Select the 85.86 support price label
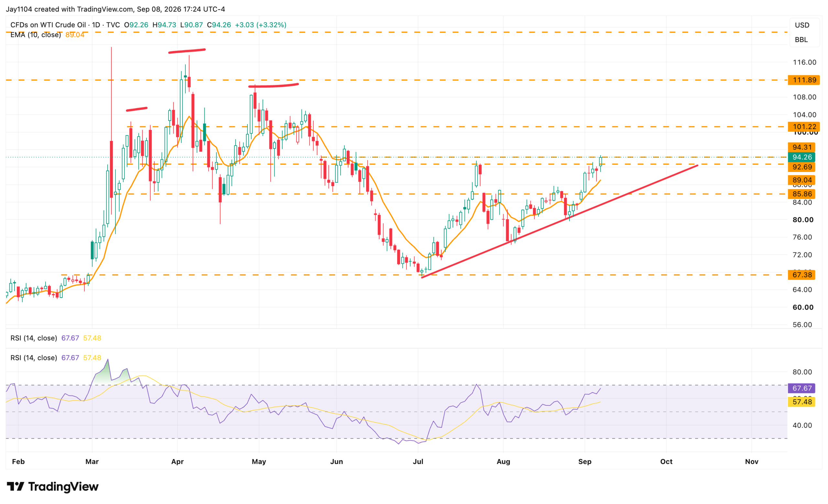The image size is (828, 504). pyautogui.click(x=801, y=194)
